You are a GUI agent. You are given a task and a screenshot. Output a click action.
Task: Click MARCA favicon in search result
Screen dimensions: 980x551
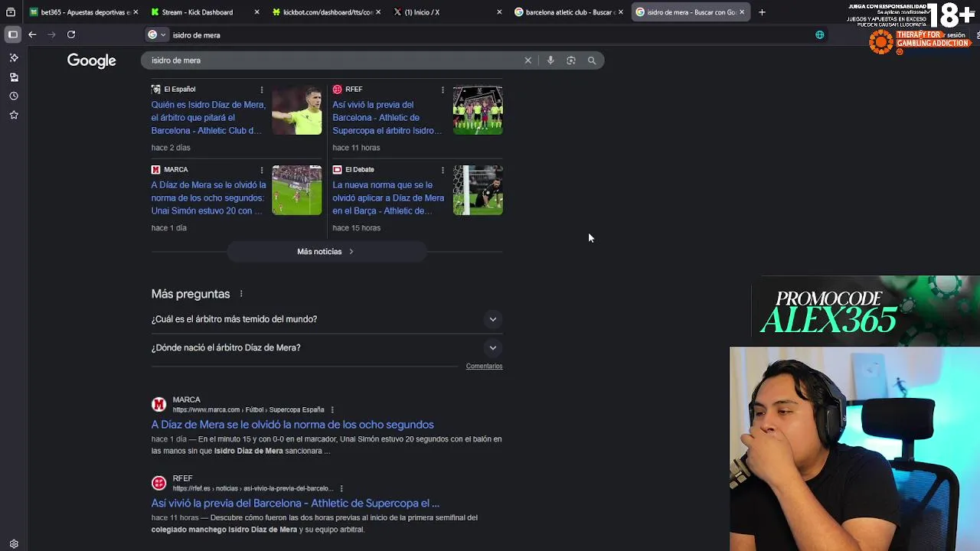(x=158, y=404)
